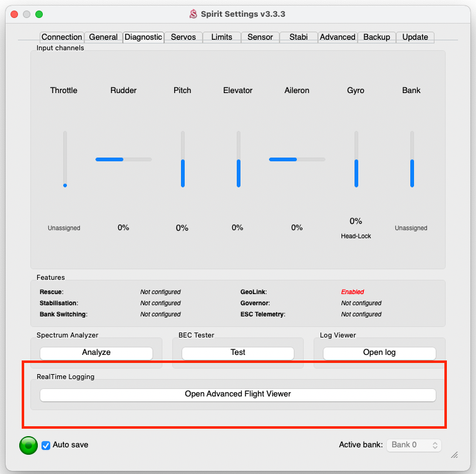The height and width of the screenshot is (474, 476).
Task: Click the window resize grip corner
Action: coord(454,455)
